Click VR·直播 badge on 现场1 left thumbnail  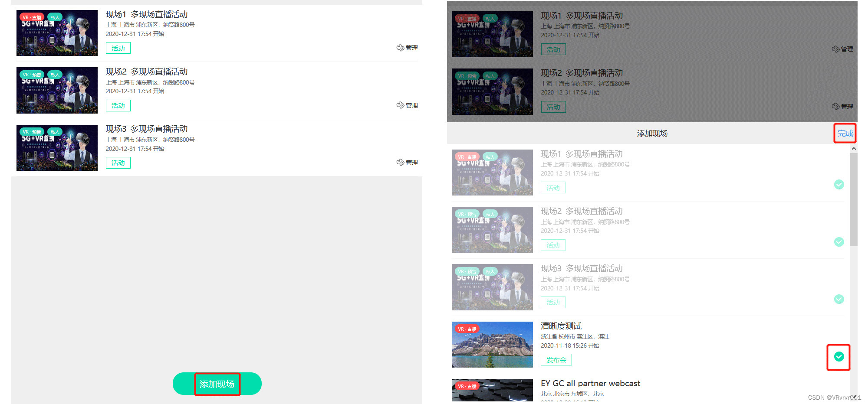point(32,18)
